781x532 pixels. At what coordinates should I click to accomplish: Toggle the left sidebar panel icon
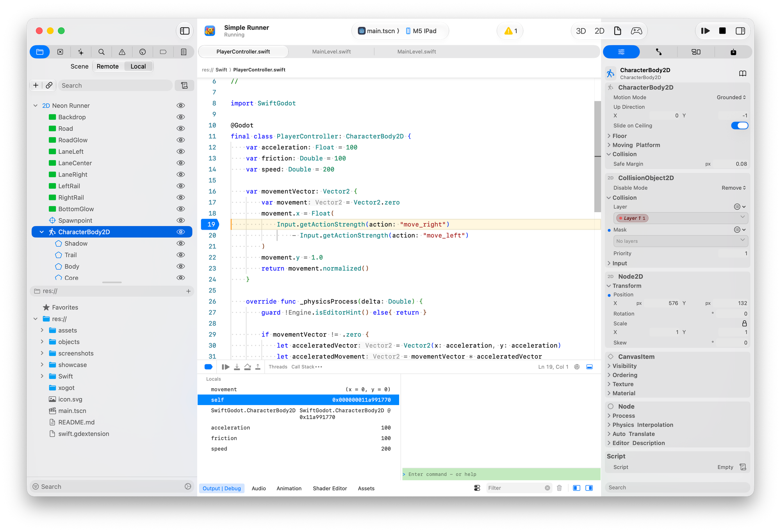tap(185, 31)
